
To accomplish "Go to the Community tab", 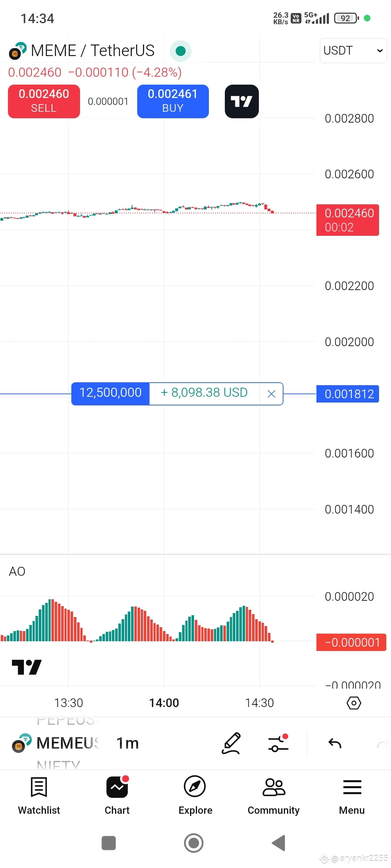I will (274, 795).
